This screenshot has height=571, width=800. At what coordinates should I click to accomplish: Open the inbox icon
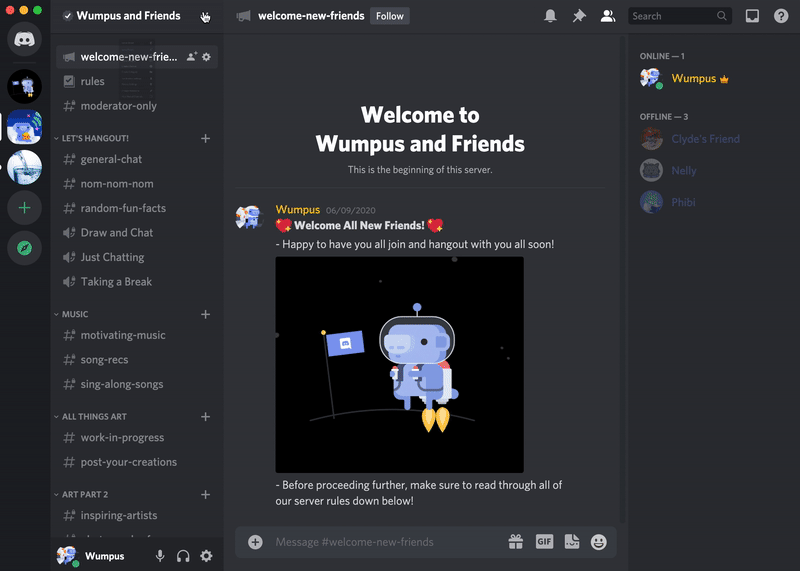[x=752, y=16]
